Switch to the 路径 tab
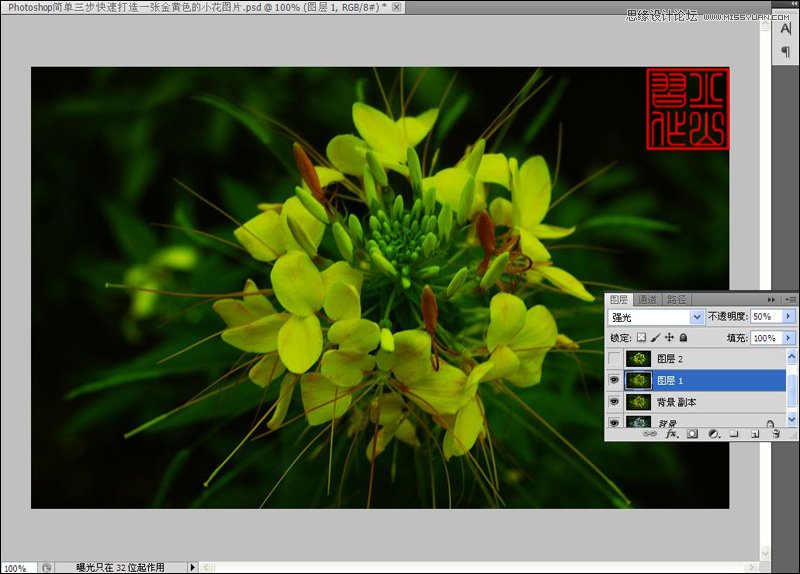The image size is (800, 574). click(x=677, y=299)
